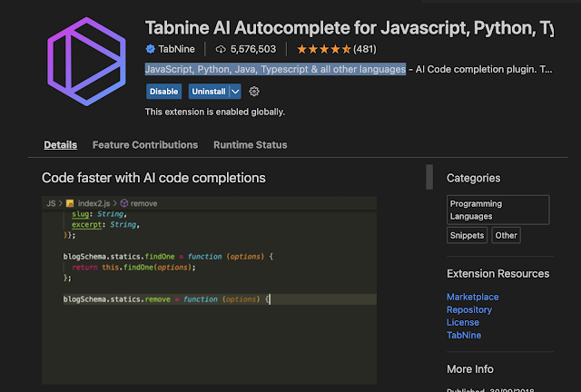Click the details pane scrollbar thumb

click(x=429, y=177)
